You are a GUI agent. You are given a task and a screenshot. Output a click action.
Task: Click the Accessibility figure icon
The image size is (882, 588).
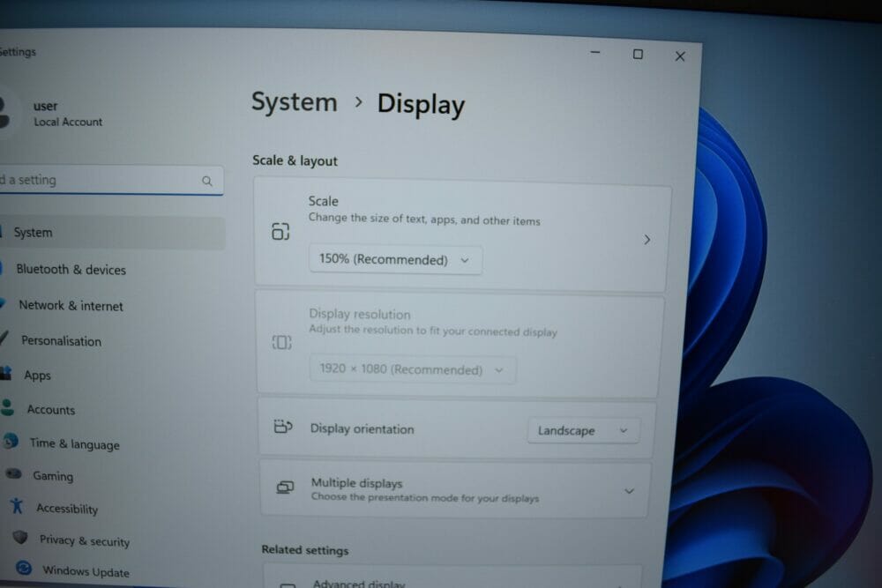(x=17, y=506)
